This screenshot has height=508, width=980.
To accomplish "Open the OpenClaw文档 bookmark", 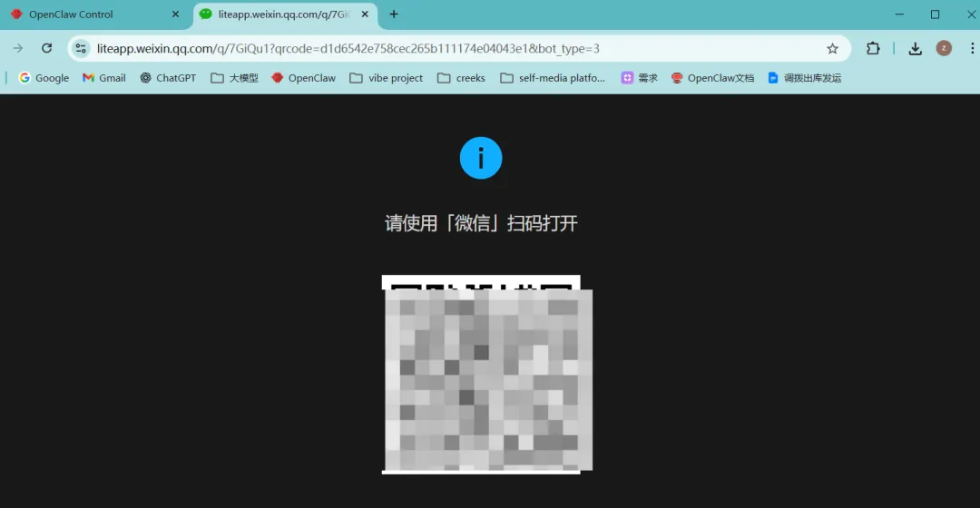I will (712, 78).
